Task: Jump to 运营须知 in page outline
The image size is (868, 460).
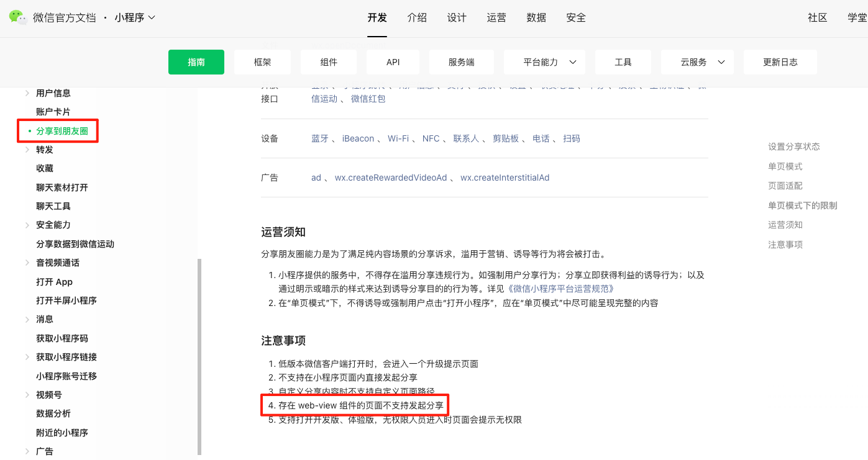Action: pos(785,225)
